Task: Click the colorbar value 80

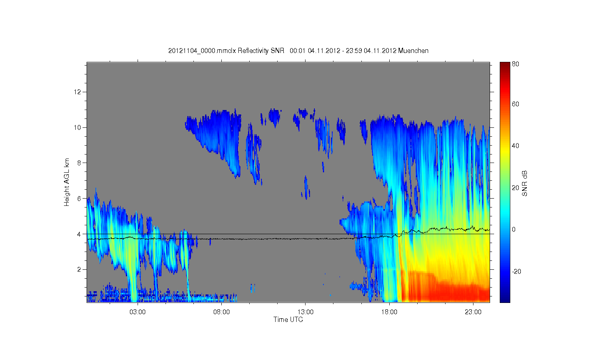Action: (516, 64)
